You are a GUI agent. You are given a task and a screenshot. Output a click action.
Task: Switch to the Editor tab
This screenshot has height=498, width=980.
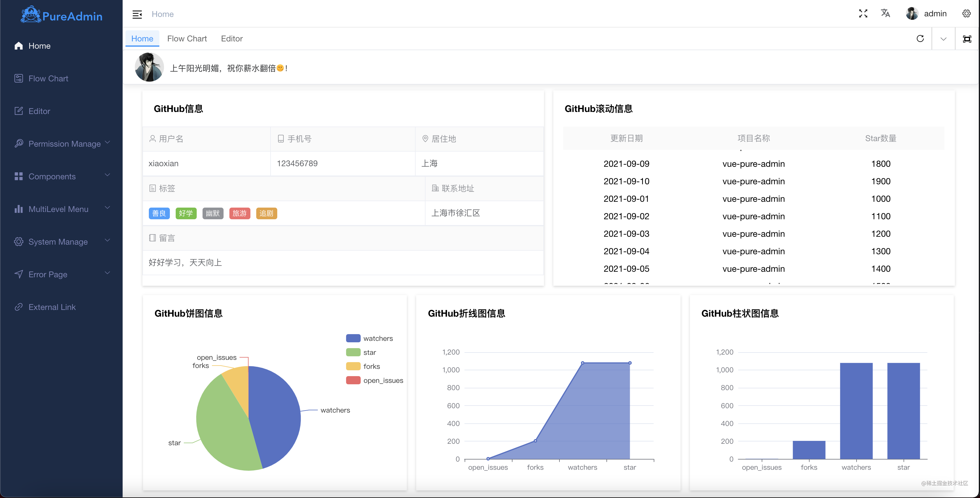(x=232, y=38)
